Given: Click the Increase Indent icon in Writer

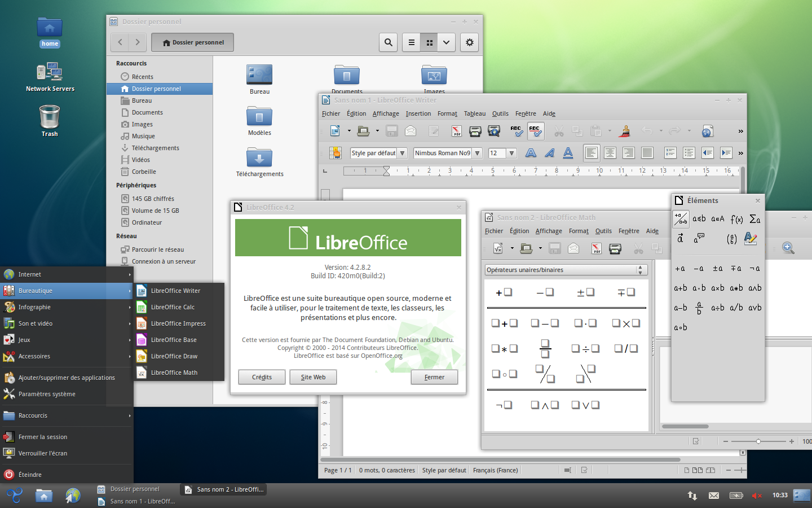Looking at the screenshot, I should point(726,153).
